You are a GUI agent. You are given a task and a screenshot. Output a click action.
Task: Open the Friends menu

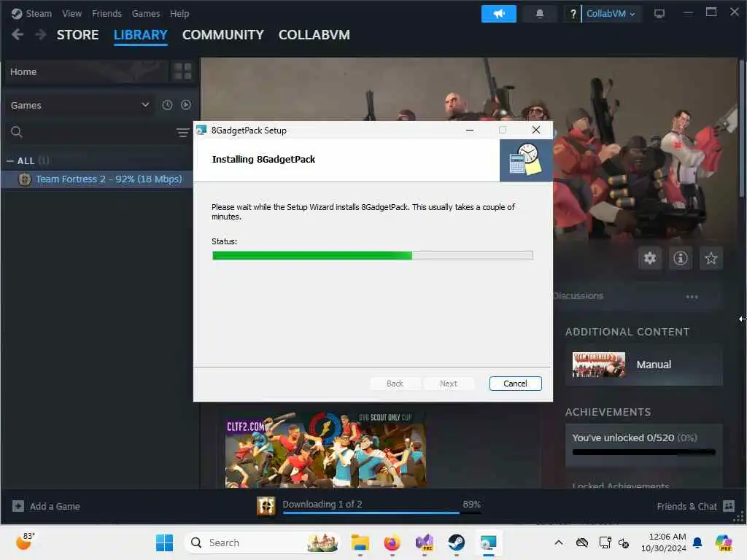tap(107, 13)
